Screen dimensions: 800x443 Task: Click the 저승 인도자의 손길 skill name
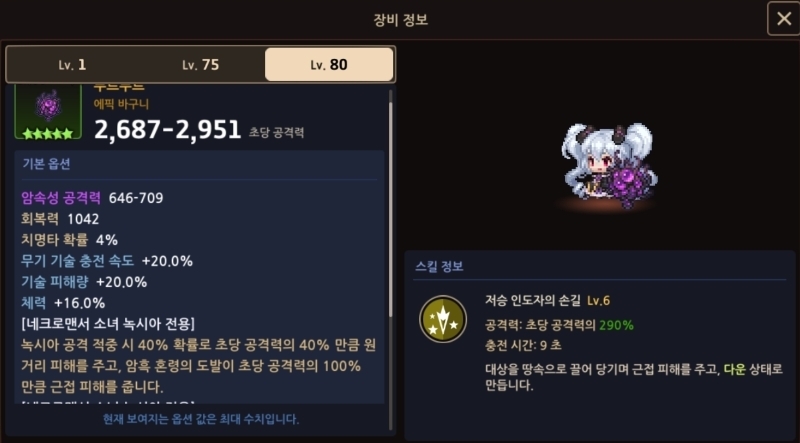coord(533,300)
